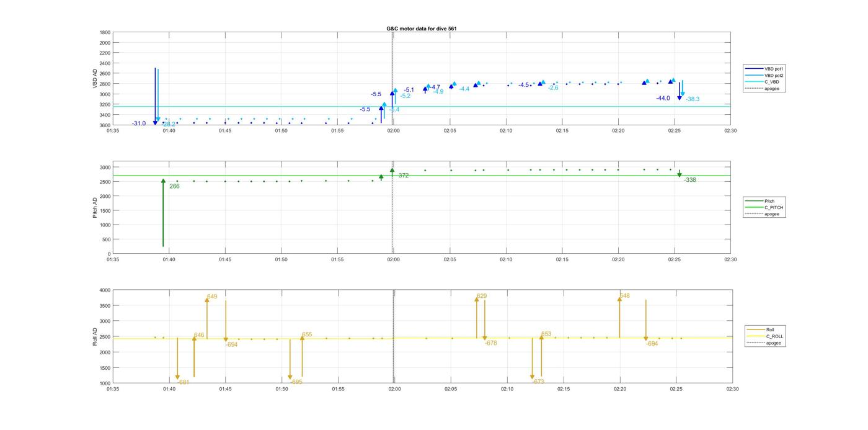
Task: Click the "1800" tick on VBD axis
Action: [105, 32]
